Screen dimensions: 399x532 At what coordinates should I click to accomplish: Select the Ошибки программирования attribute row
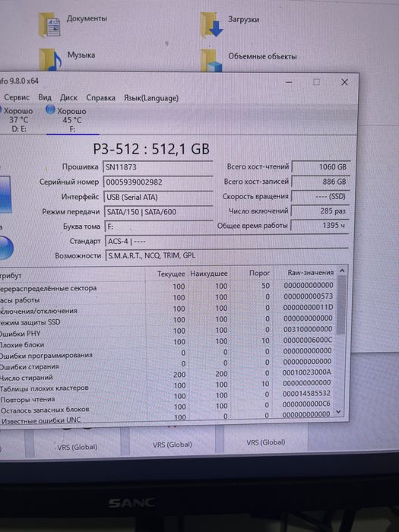[x=168, y=353]
